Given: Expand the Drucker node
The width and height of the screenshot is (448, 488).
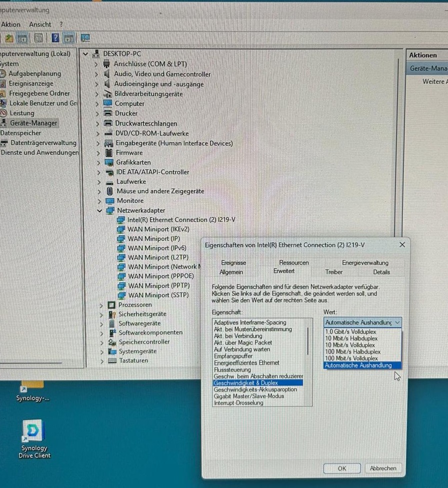Looking at the screenshot, I should (x=97, y=114).
